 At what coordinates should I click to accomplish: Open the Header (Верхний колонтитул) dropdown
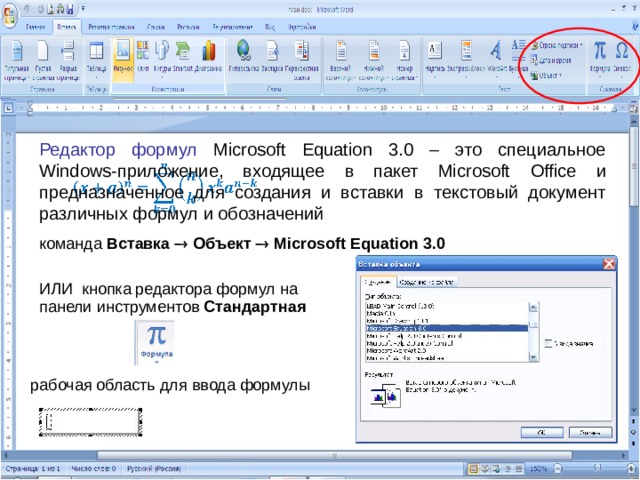point(341,60)
